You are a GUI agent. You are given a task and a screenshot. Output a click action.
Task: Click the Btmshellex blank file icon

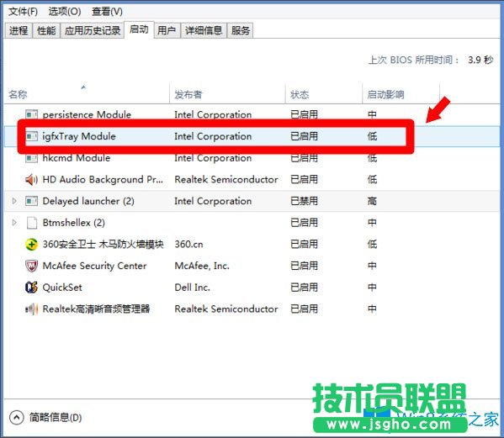[x=31, y=223]
